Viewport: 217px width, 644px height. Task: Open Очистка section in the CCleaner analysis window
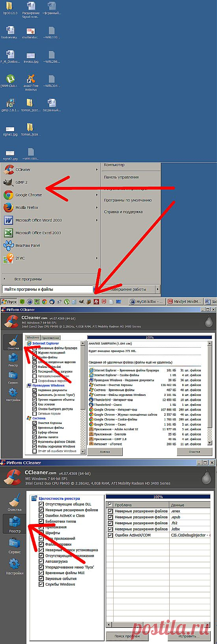point(13,342)
